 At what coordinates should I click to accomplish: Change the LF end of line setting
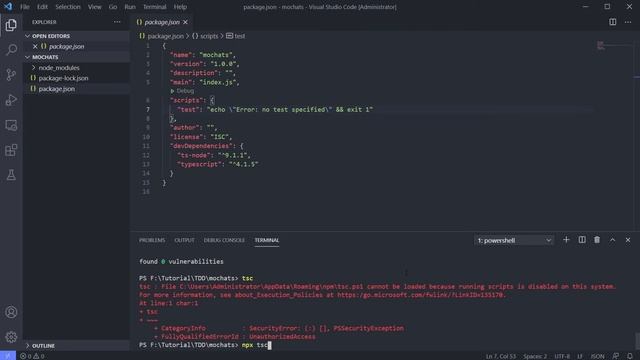tap(580, 356)
